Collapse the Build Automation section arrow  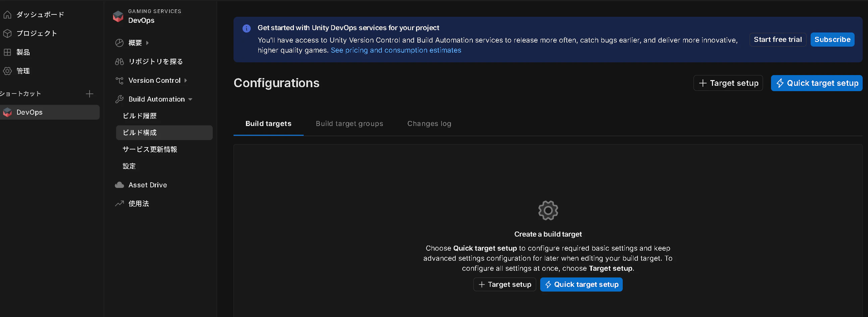(190, 99)
